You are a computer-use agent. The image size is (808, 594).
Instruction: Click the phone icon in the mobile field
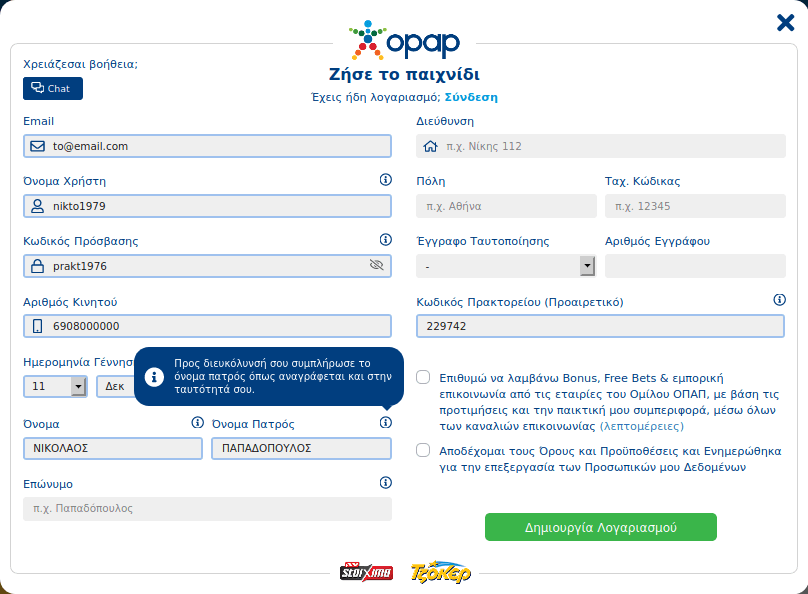point(38,326)
